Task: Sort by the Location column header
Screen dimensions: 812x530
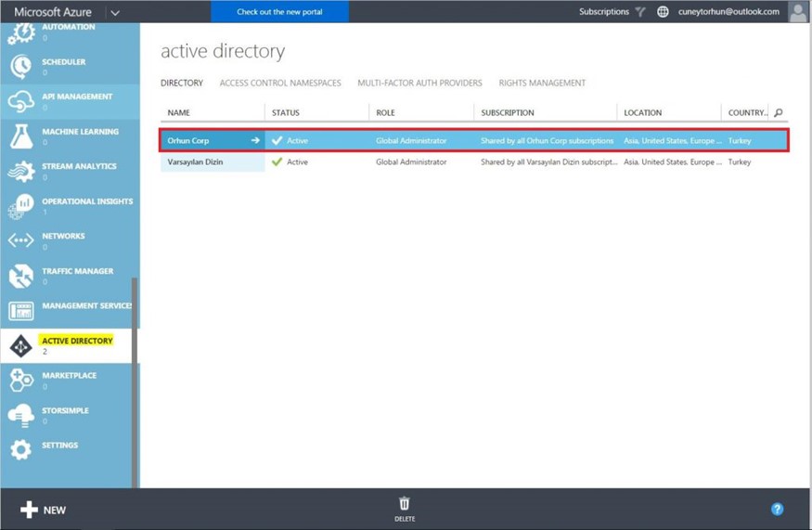Action: point(643,112)
